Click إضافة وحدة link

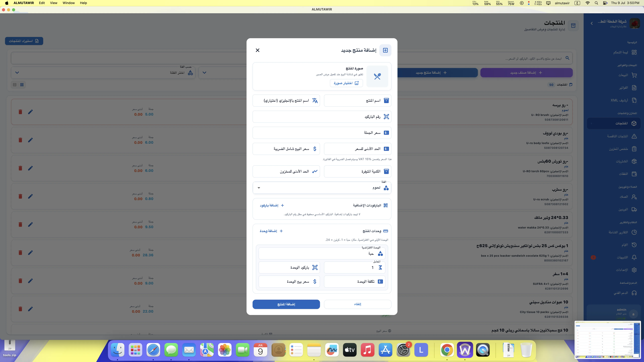[x=271, y=231]
